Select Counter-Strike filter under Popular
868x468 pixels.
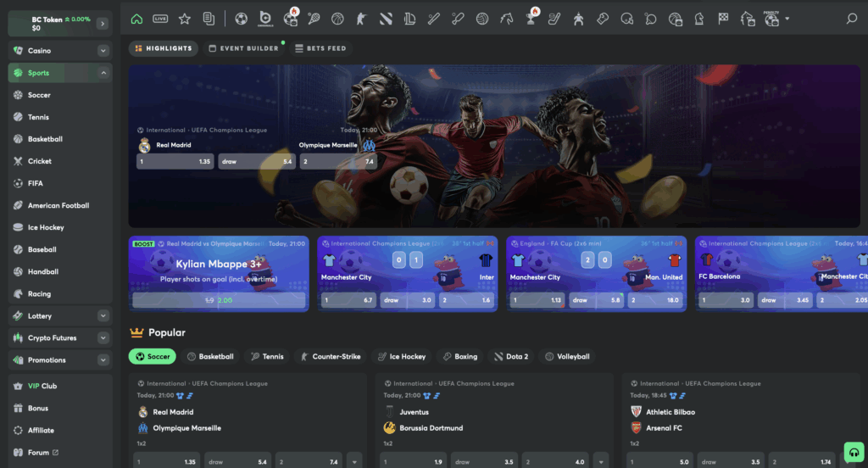tap(331, 357)
